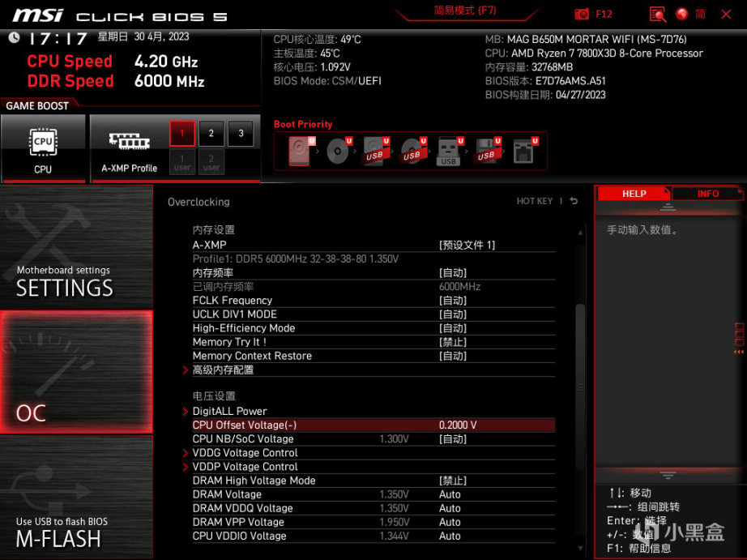Click the settings list scroll-up arrow

pyautogui.click(x=580, y=233)
